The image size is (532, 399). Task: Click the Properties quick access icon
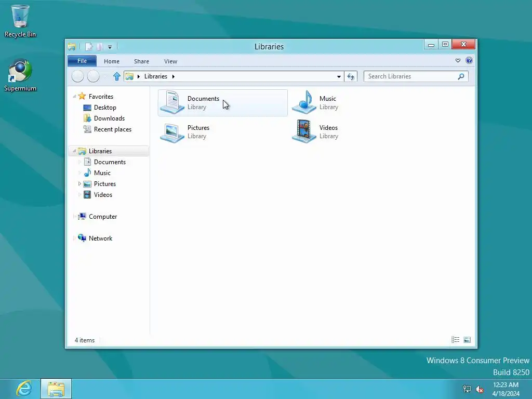click(88, 46)
